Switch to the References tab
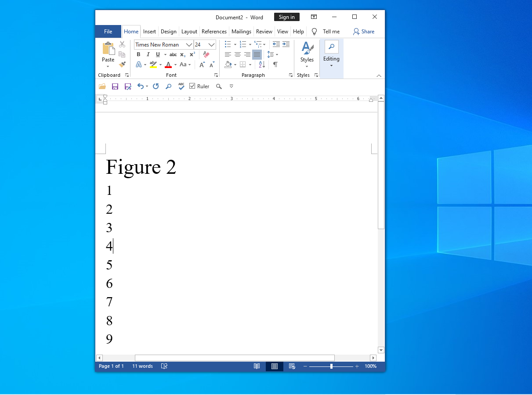Image resolution: width=532 pixels, height=395 pixels. 214,32
